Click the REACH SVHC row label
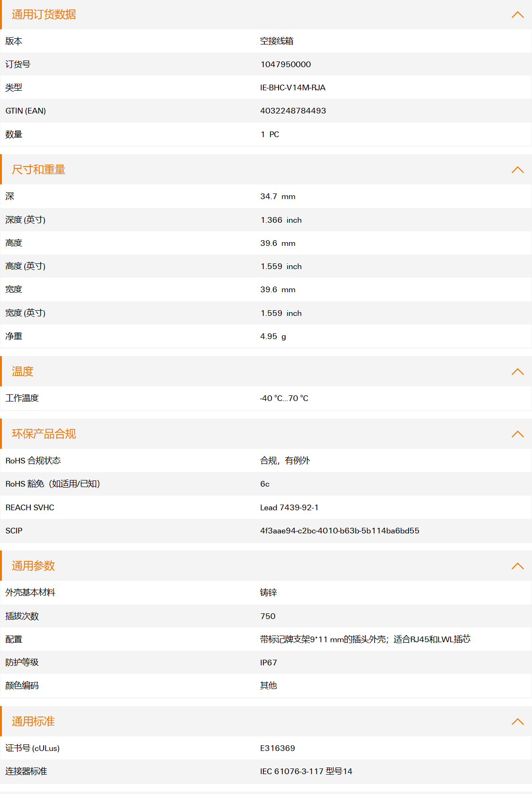Image resolution: width=532 pixels, height=794 pixels. tap(30, 507)
